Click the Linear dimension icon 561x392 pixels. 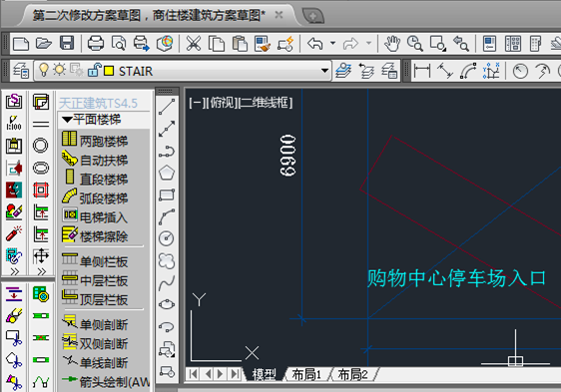pos(422,70)
